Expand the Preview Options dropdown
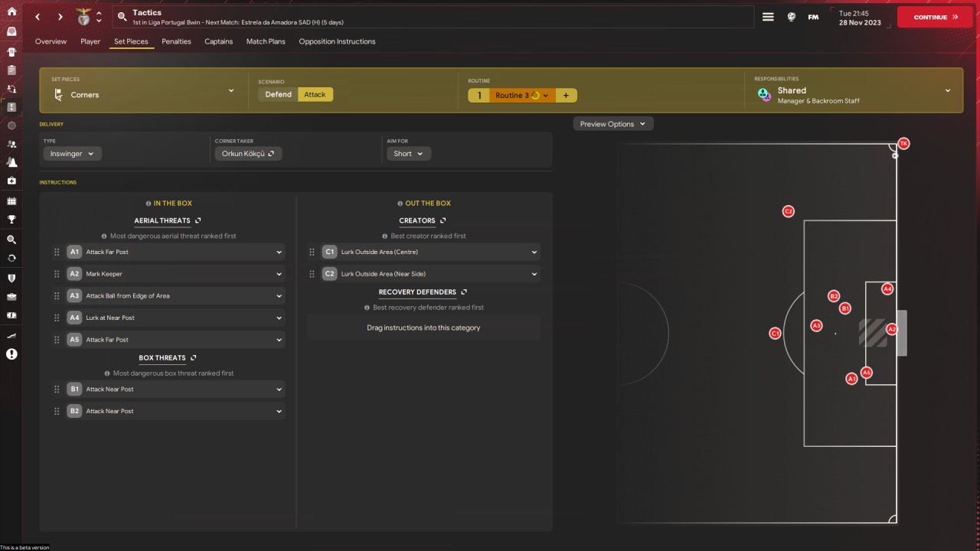 coord(613,124)
